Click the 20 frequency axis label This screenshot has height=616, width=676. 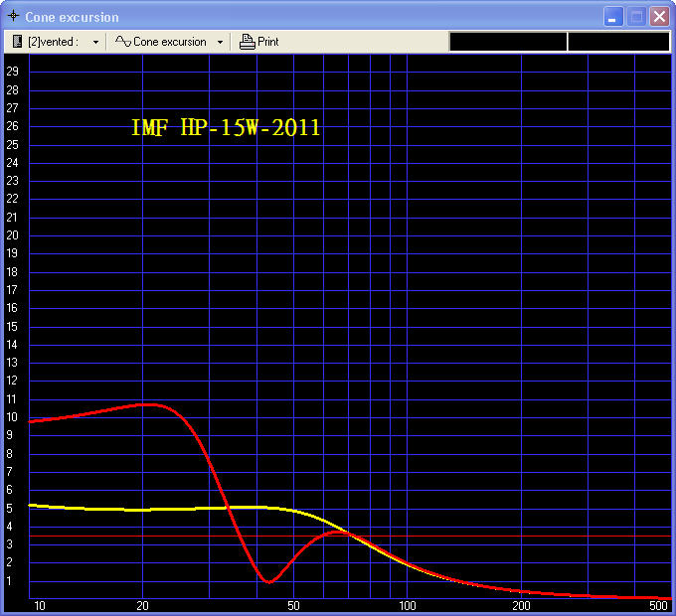pyautogui.click(x=143, y=606)
